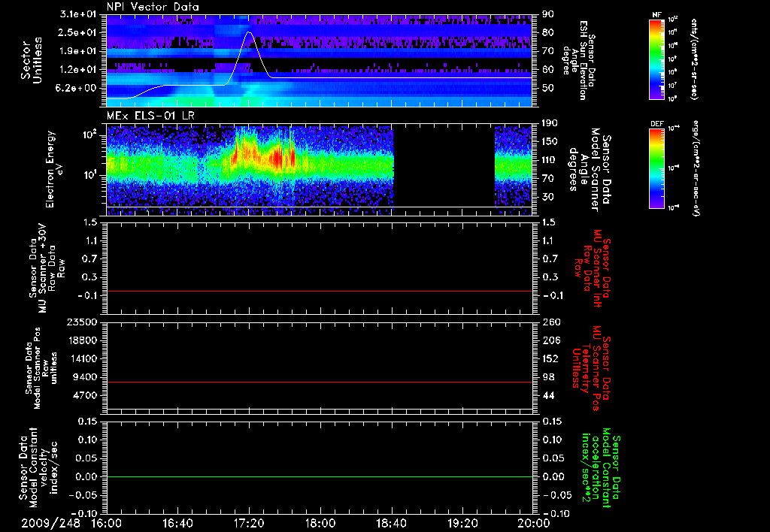770x532 pixels.
Task: Click the 18800 scanner position tick
Action: [82, 340]
